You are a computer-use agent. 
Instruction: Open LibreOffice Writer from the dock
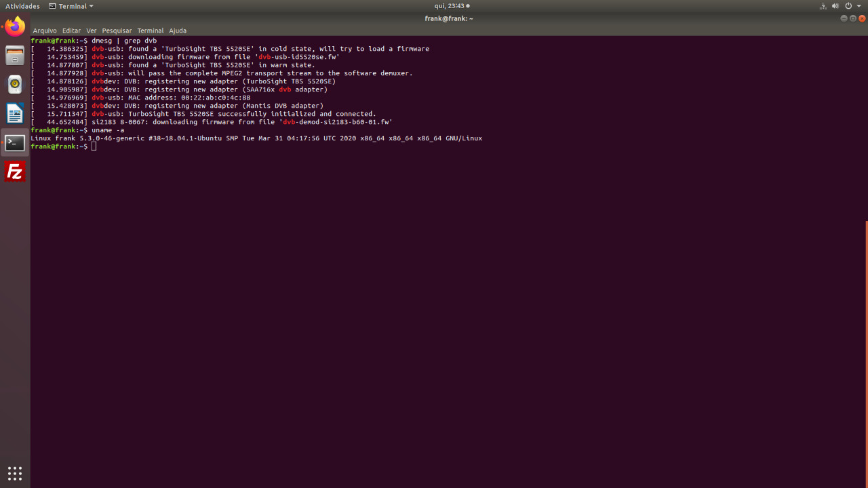15,113
